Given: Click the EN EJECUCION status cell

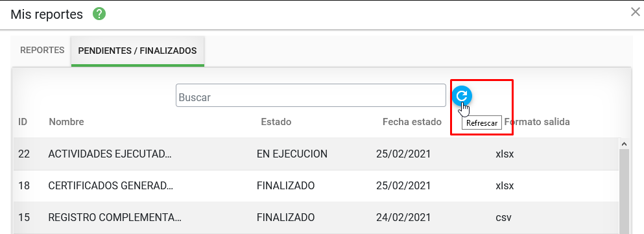Looking at the screenshot, I should 292,154.
